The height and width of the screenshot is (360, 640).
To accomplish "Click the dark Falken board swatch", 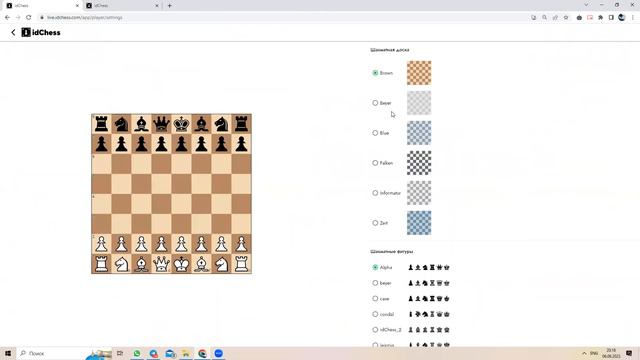I will tap(419, 163).
